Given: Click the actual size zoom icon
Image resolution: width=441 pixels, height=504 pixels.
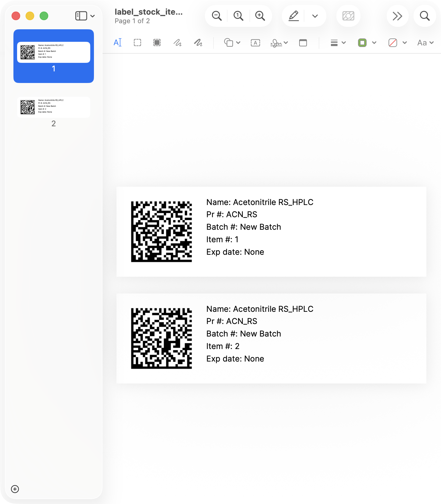Looking at the screenshot, I should pyautogui.click(x=238, y=16).
